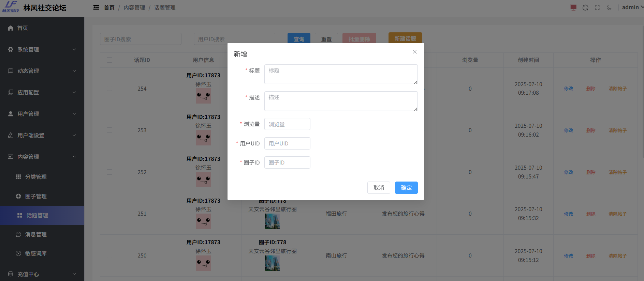Collapse 内容管理 chevron arrow
The image size is (644, 281).
click(74, 157)
